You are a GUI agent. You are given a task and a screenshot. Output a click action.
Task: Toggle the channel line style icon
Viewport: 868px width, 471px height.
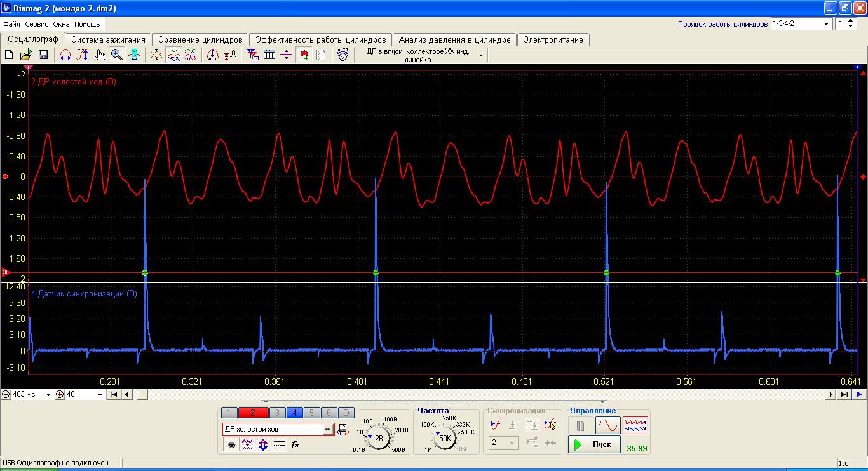(279, 445)
